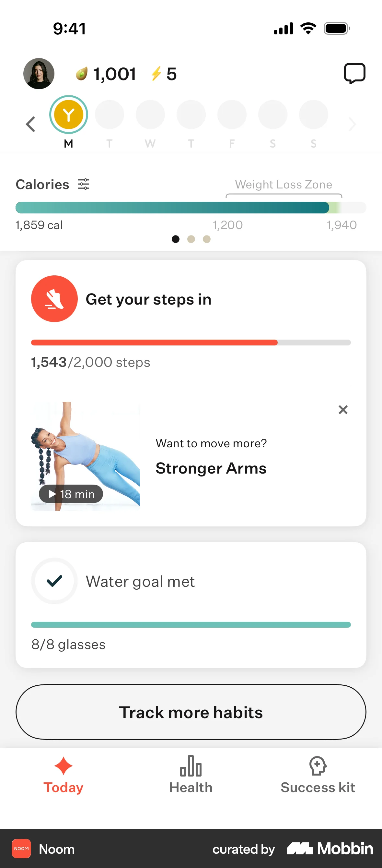The image size is (382, 868).
Task: Tap the user profile avatar
Action: (x=39, y=73)
